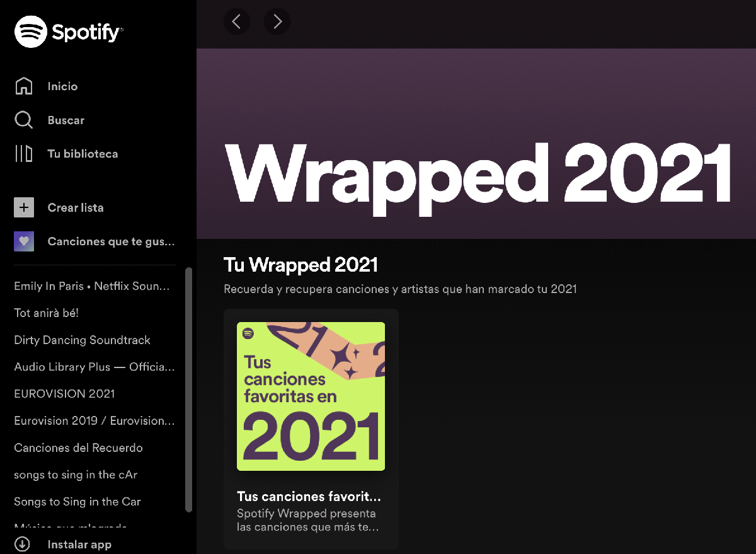The image size is (756, 554).
Task: Open Canciones del Recuerdo playlist
Action: (78, 448)
